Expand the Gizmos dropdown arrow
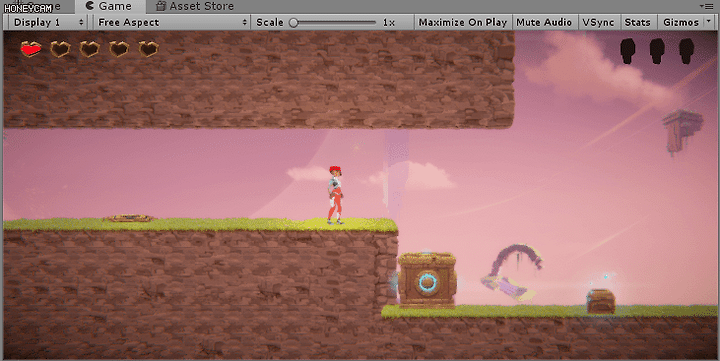Screen dimensions: 720x361 [709, 22]
